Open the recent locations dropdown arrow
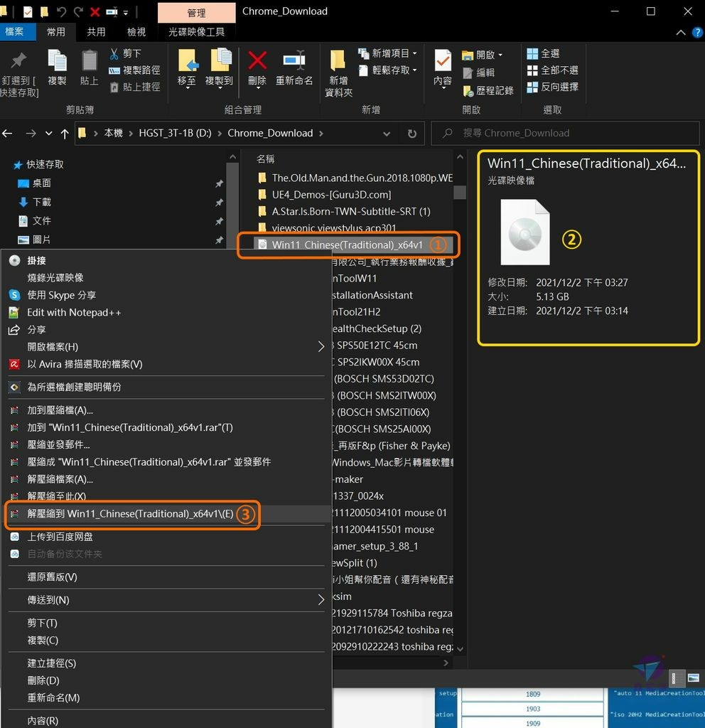Viewport: 705px width, 728px height. point(49,134)
